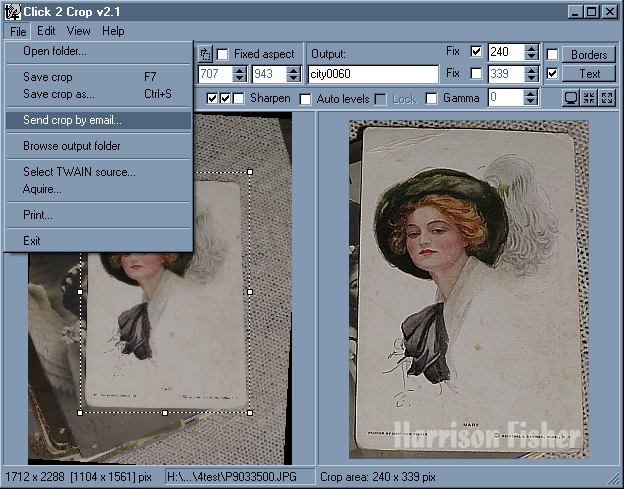This screenshot has width=624, height=489.
Task: Open the Edit menu
Action: (x=46, y=31)
